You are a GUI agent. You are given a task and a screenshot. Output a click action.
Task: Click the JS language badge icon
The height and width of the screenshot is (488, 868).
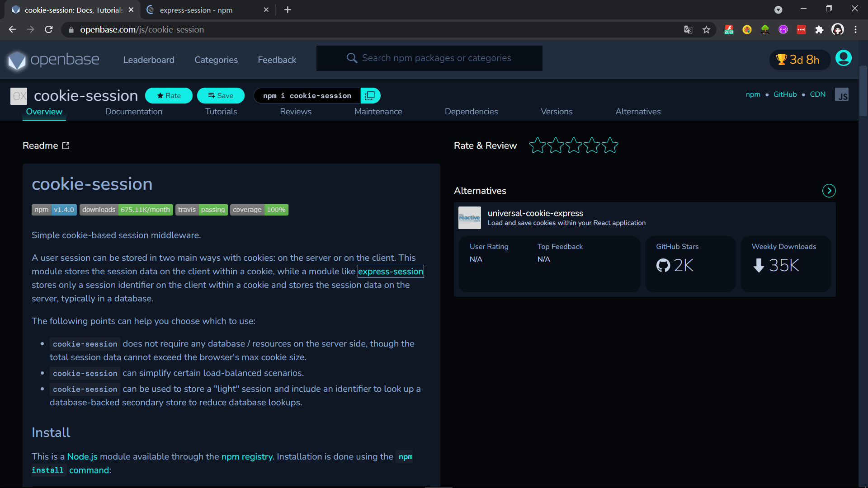842,95
